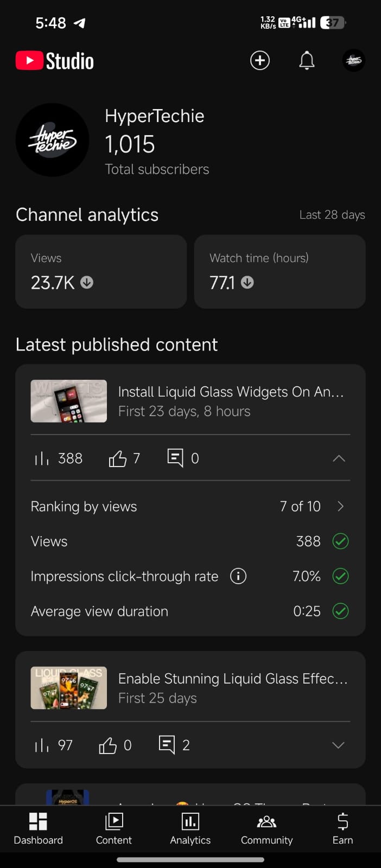The height and width of the screenshot is (868, 381).
Task: Click the click-through rate info icon
Action: pos(238,576)
